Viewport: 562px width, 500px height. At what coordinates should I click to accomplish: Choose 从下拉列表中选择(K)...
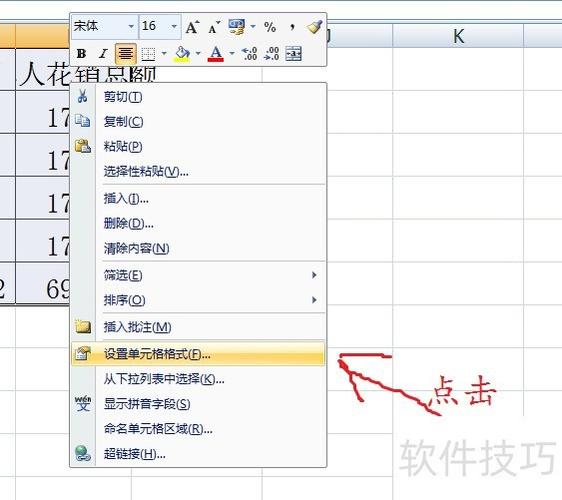click(x=199, y=379)
